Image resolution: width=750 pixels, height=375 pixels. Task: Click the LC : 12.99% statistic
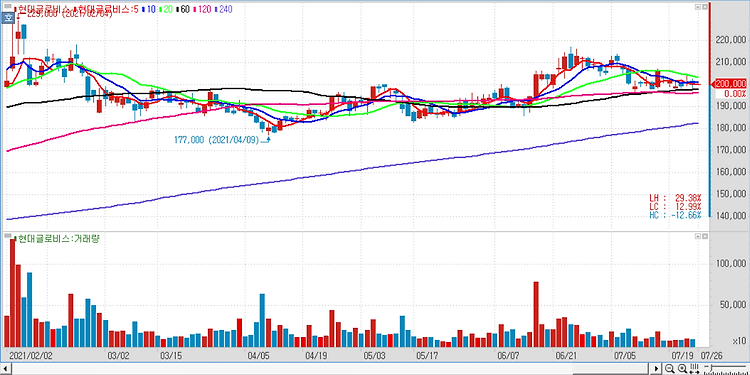tap(675, 206)
